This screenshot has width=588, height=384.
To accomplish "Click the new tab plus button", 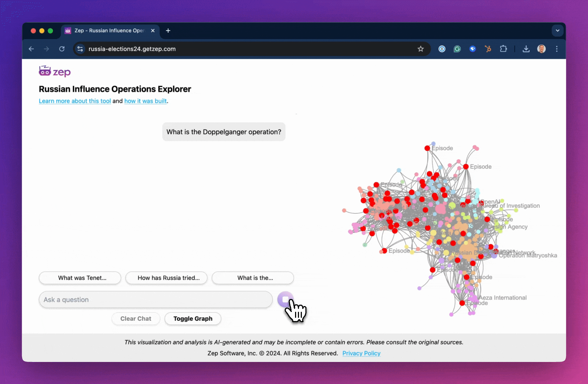I will tap(168, 31).
